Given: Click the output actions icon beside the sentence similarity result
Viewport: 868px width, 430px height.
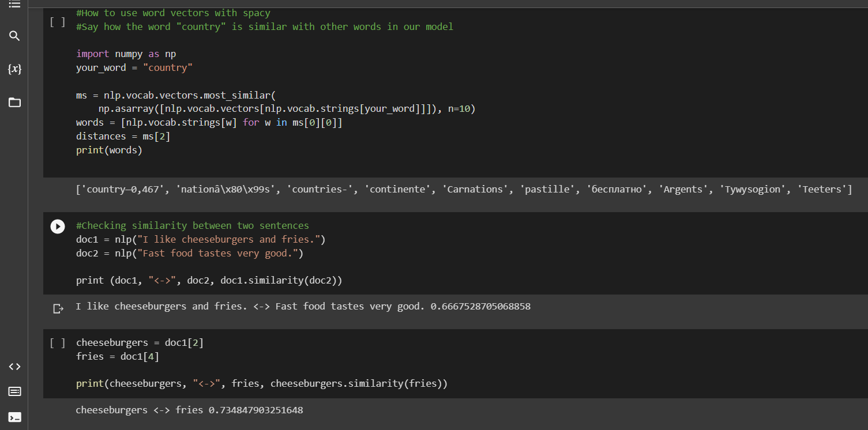Looking at the screenshot, I should [58, 309].
